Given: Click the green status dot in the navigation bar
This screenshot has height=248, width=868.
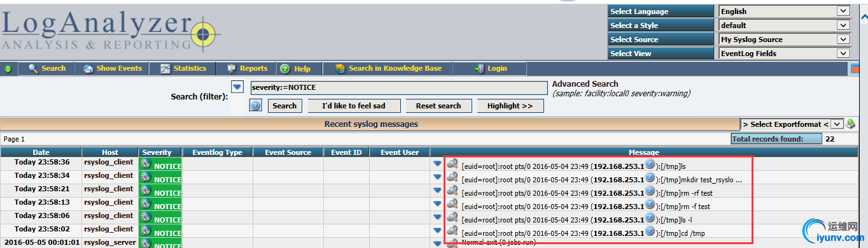Looking at the screenshot, I should click(x=8, y=69).
